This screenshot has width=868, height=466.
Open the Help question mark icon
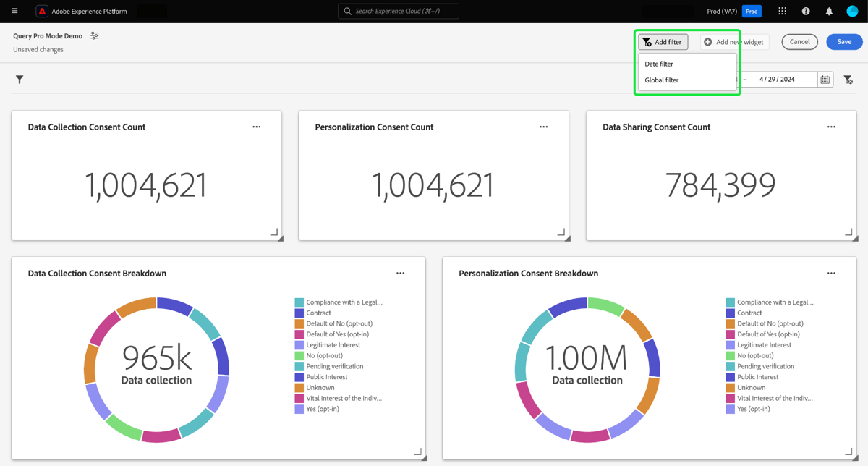click(805, 11)
